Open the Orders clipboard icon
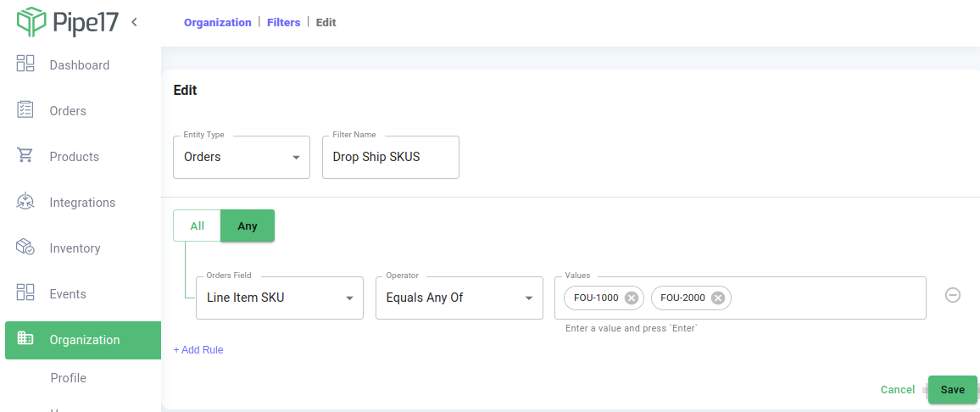 (x=25, y=109)
